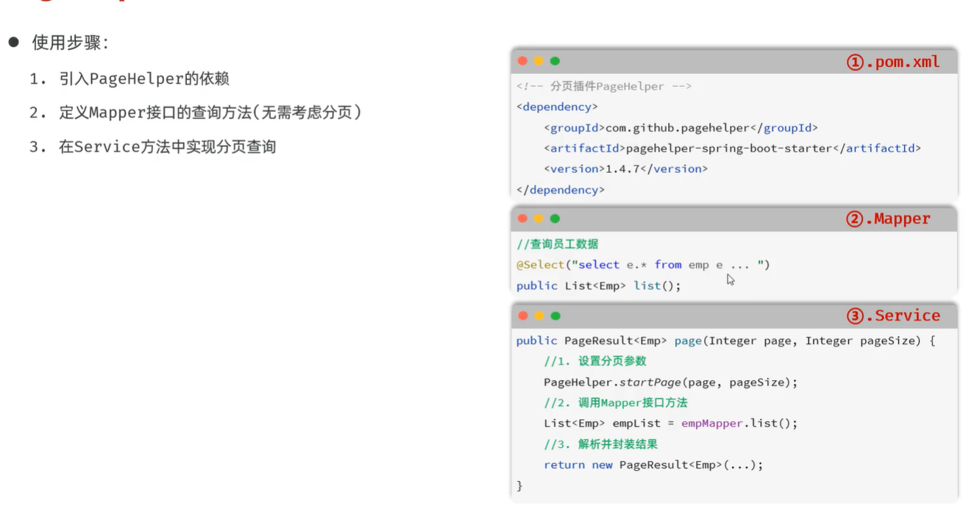Viewport: 980px width, 509px height.
Task: Select the ③.Service title label
Action: click(x=892, y=316)
